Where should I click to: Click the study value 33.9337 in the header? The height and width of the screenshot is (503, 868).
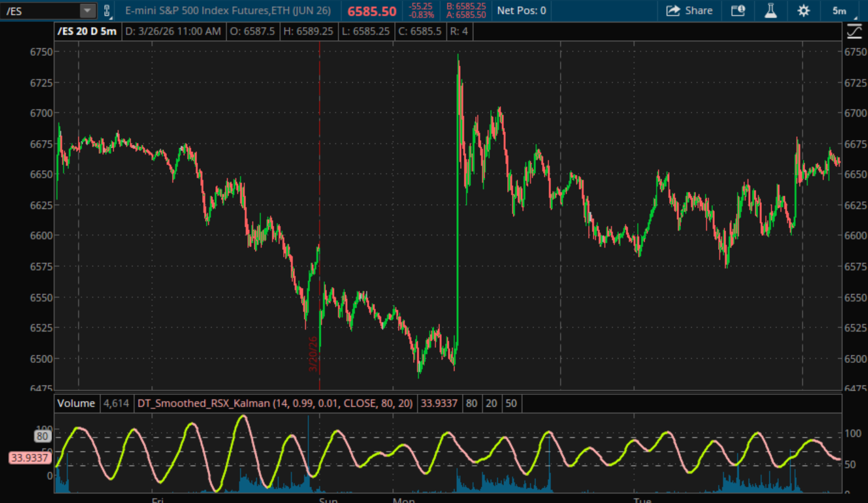click(439, 403)
